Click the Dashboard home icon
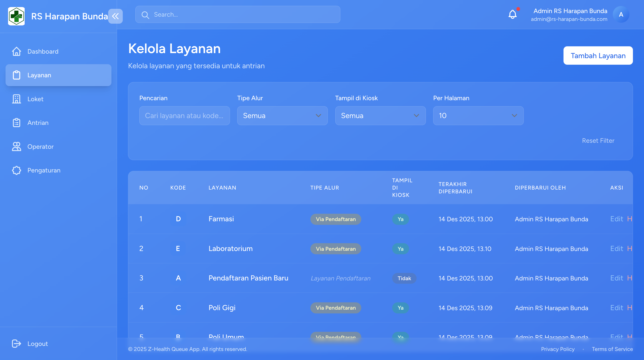Screen dimensions: 644x360 17,51
